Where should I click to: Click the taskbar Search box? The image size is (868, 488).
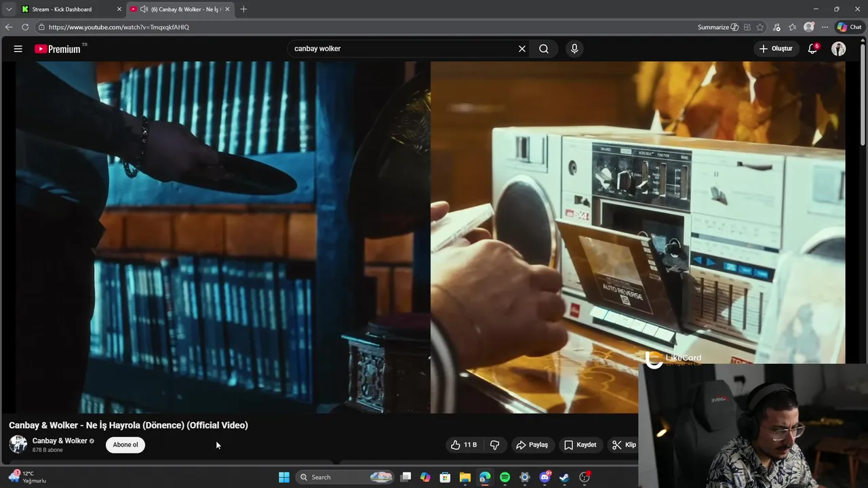346,477
